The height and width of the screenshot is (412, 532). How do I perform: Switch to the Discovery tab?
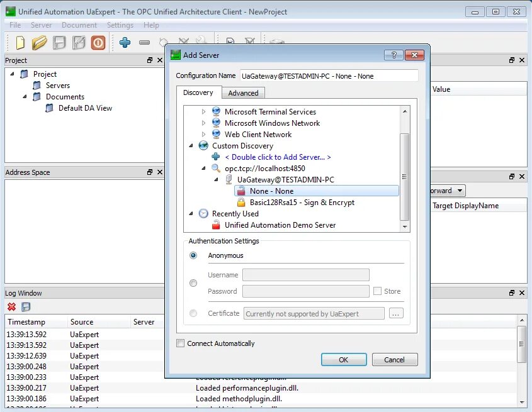[198, 92]
